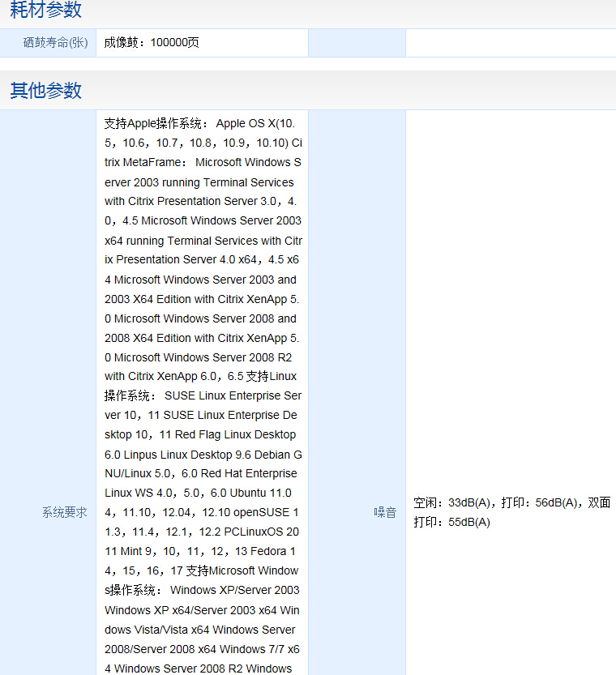This screenshot has width=616, height=675.
Task: Click the line starting trix MetaFrame
Action: tap(203, 162)
